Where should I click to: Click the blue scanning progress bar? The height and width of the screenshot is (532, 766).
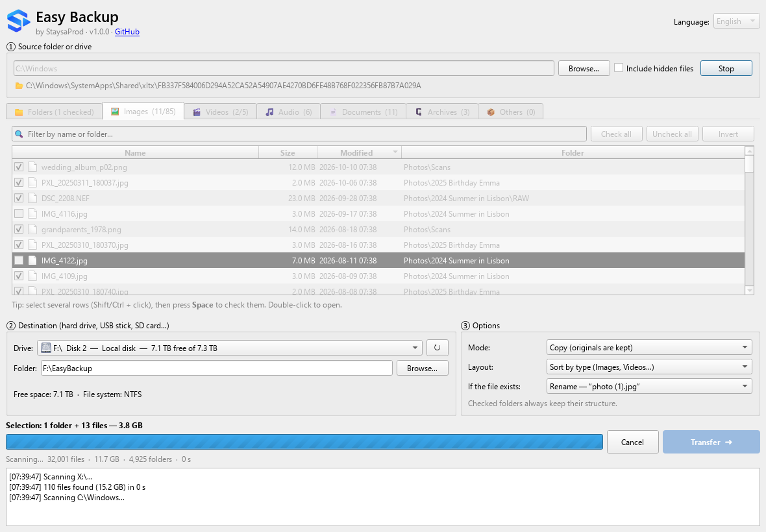[304, 442]
